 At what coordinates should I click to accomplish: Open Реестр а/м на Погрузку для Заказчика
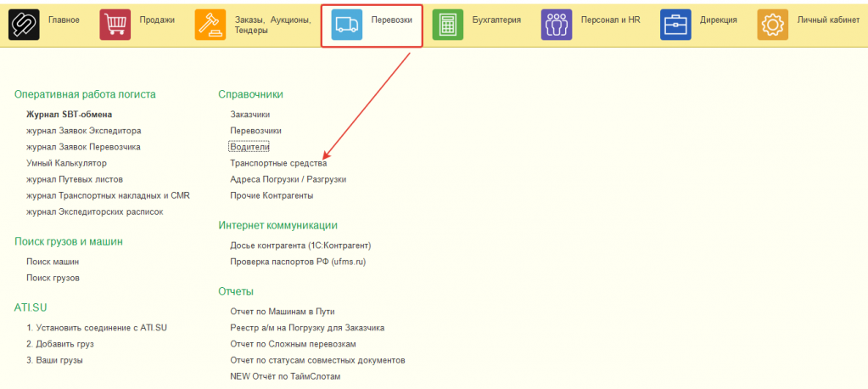click(x=307, y=328)
